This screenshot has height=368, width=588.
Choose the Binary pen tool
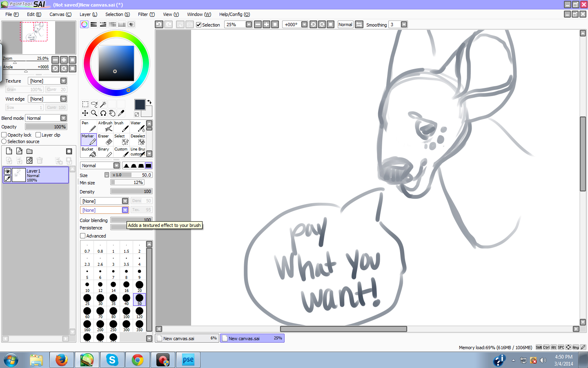[x=105, y=152]
